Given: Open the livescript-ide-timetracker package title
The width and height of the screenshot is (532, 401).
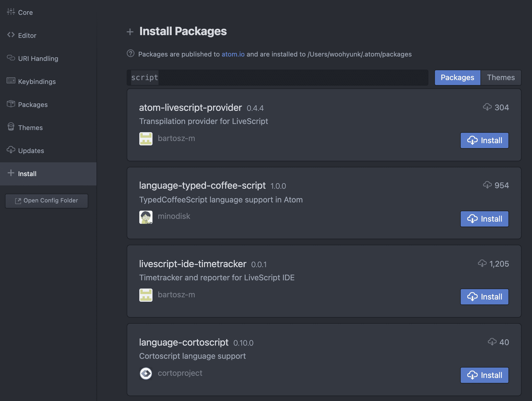Looking at the screenshot, I should [x=193, y=264].
